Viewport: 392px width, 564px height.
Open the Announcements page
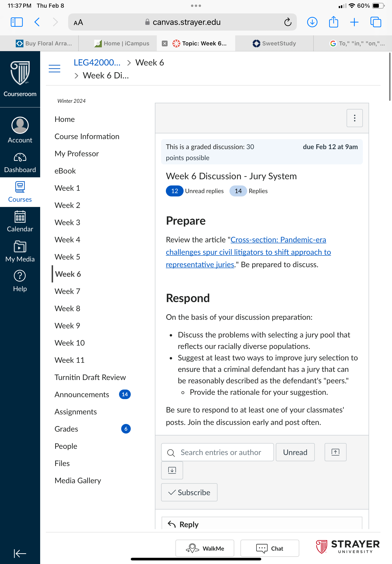point(82,394)
